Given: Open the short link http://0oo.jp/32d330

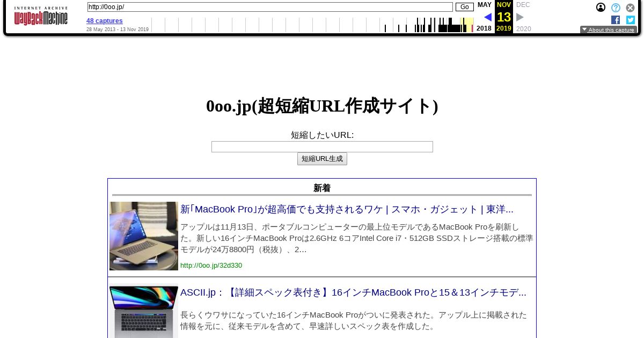Looking at the screenshot, I should tap(211, 266).
